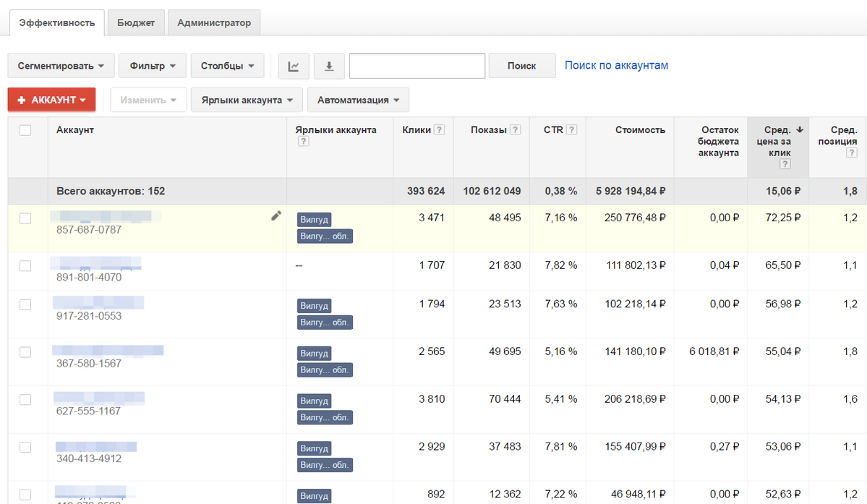The image size is (867, 504).
Task: Select checkbox for account 367-580-1567
Action: (25, 352)
